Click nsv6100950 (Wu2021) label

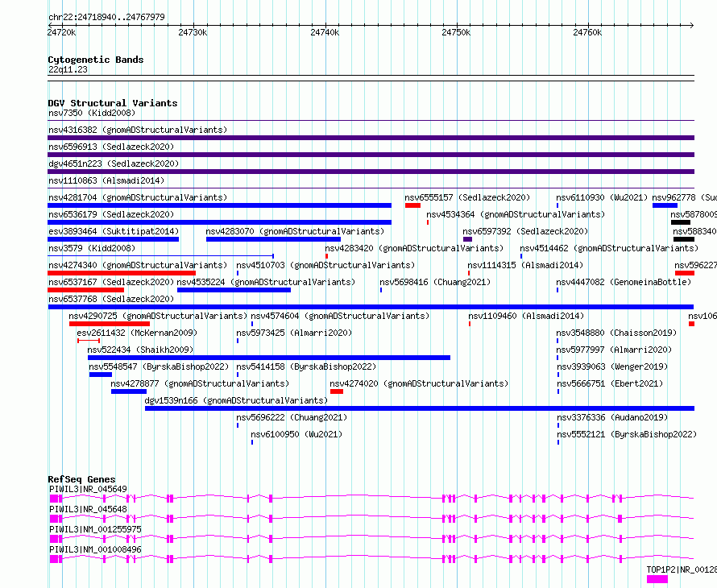[296, 434]
